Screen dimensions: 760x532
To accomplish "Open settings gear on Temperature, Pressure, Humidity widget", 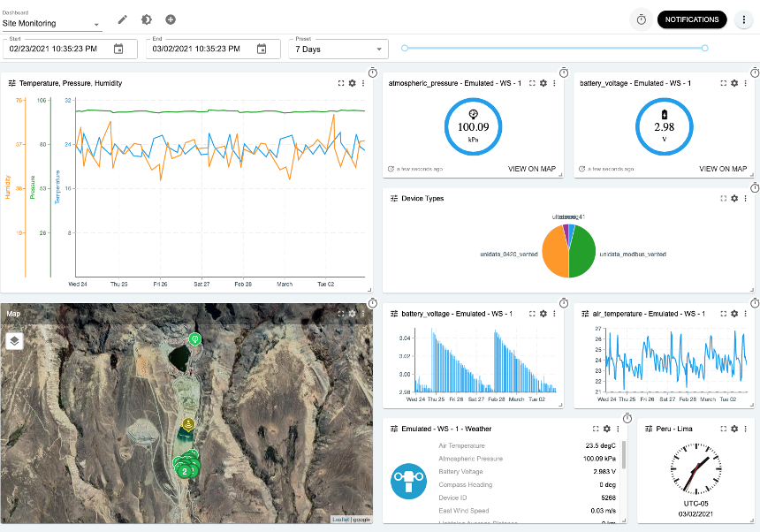I will (352, 83).
